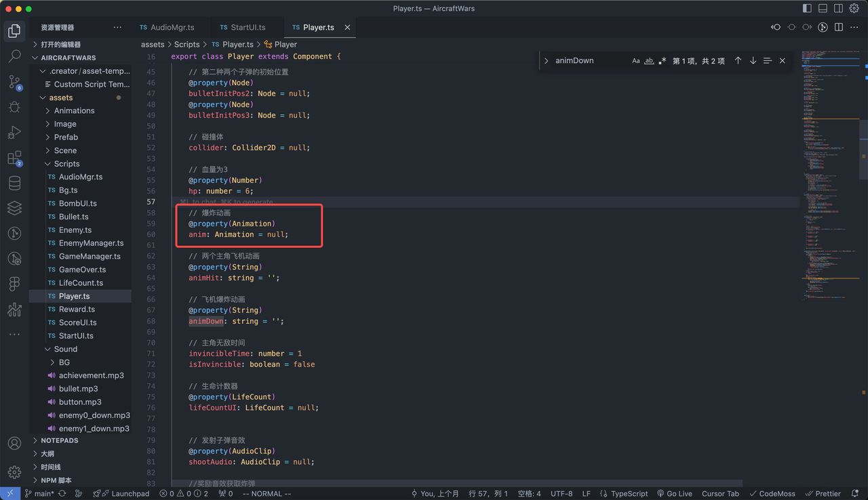Viewport: 868px width, 500px height.
Task: Open the Manage gear in activity bar
Action: click(14, 472)
